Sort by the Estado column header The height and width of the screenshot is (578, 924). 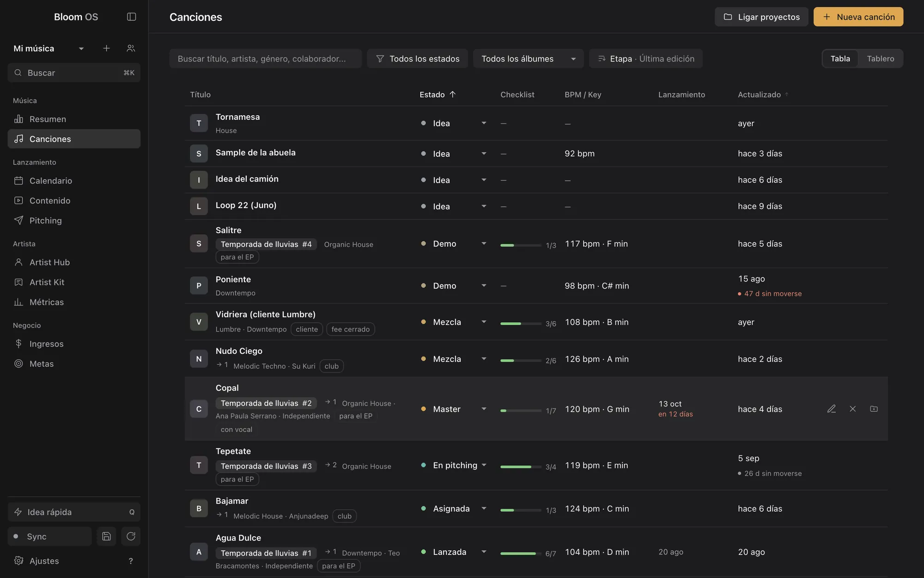(x=438, y=94)
